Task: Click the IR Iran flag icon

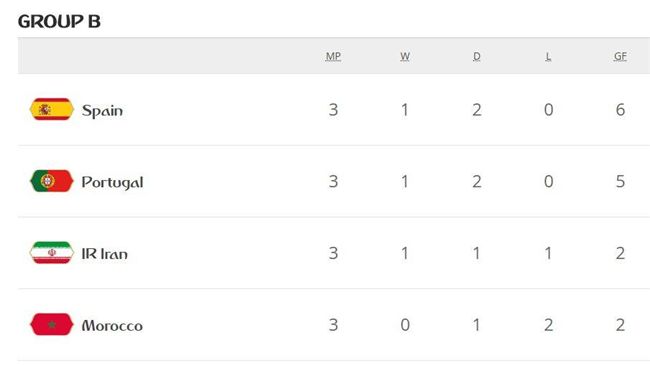Action: (52, 253)
